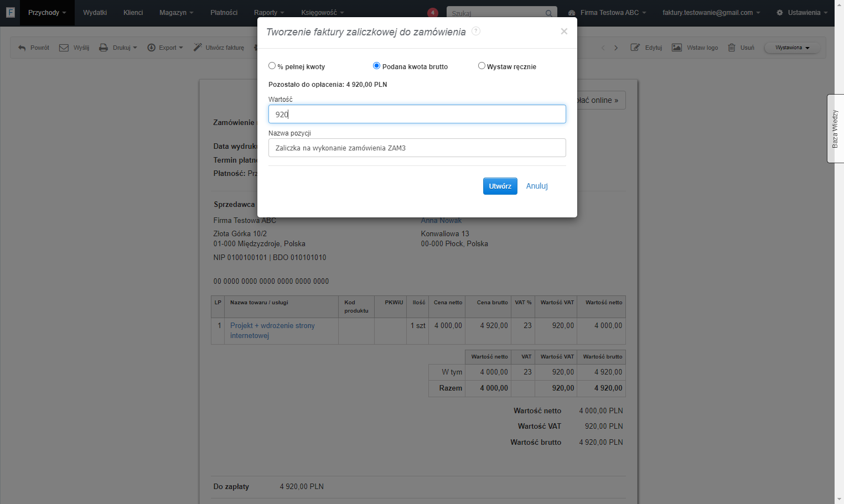Open the Magazyn menu

pos(176,13)
